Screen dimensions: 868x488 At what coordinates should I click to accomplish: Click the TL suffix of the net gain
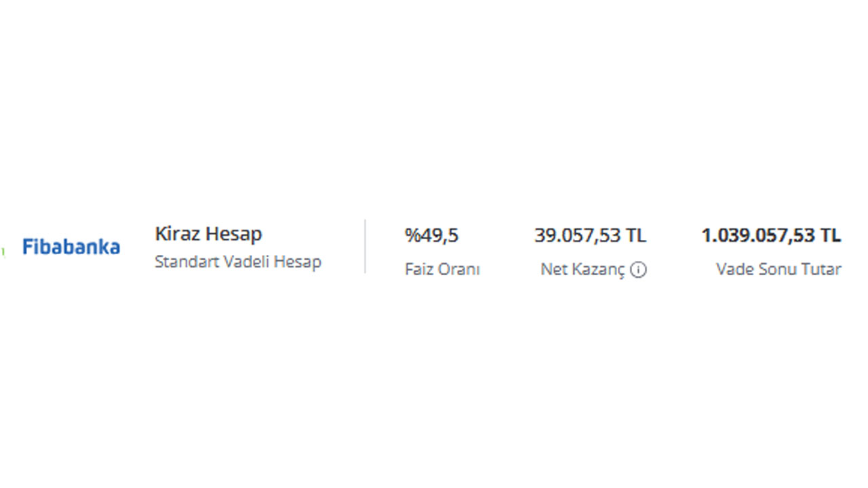pyautogui.click(x=636, y=236)
